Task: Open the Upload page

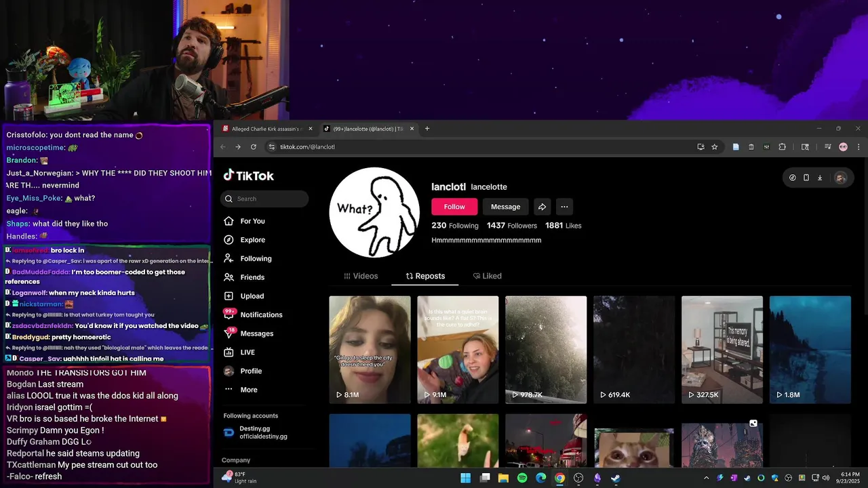Action: 244,296
